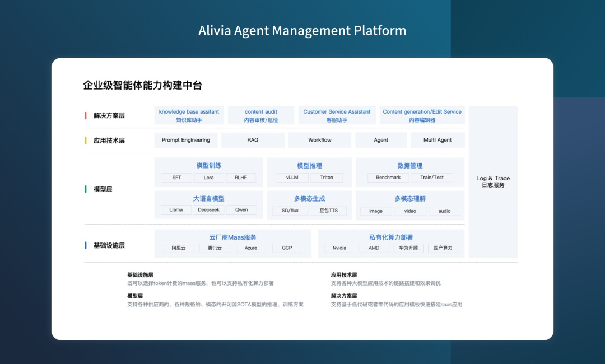Enable the RLHF training option
This screenshot has height=364, width=605.
(240, 177)
